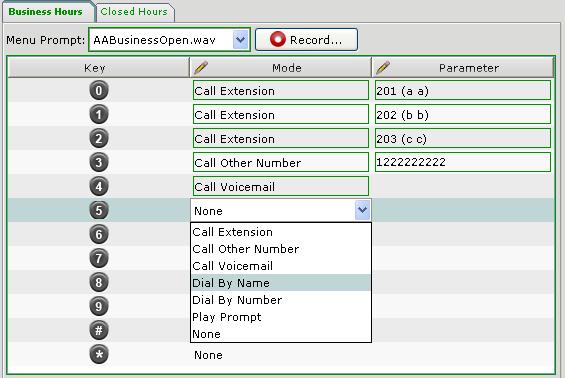565x378 pixels.
Task: Click the Parameter column header
Action: [463, 68]
